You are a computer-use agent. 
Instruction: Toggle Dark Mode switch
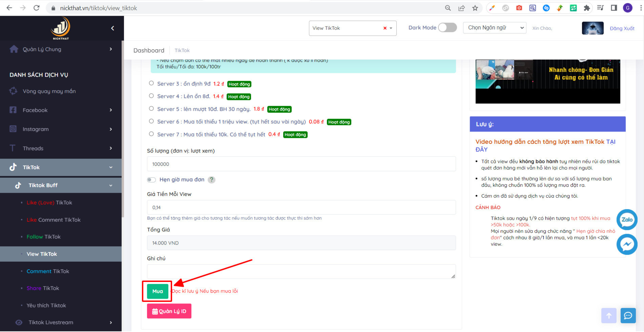click(x=447, y=28)
